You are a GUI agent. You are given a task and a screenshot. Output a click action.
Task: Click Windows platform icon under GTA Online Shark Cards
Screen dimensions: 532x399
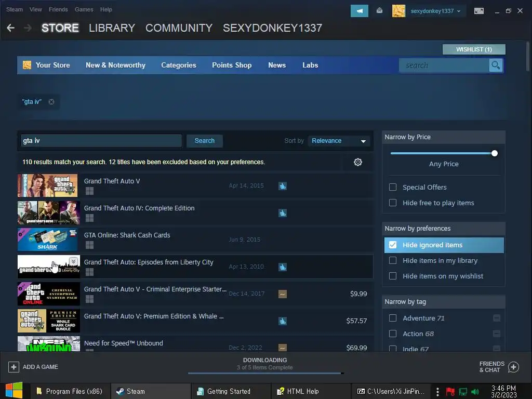click(89, 245)
